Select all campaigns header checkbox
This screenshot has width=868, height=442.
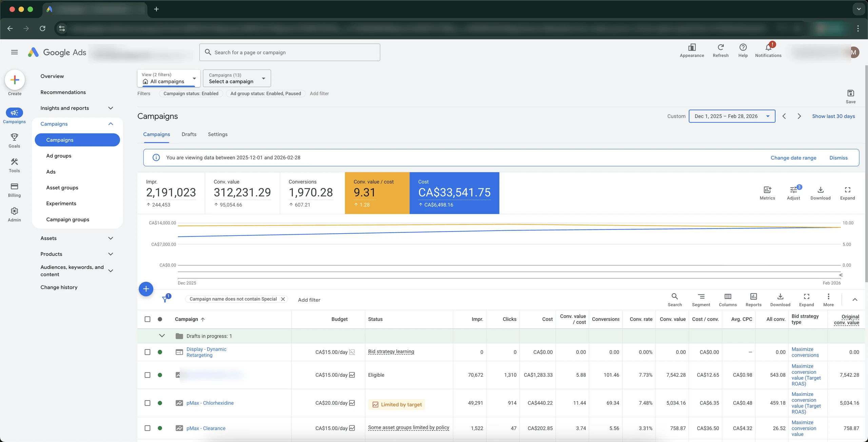tap(147, 319)
